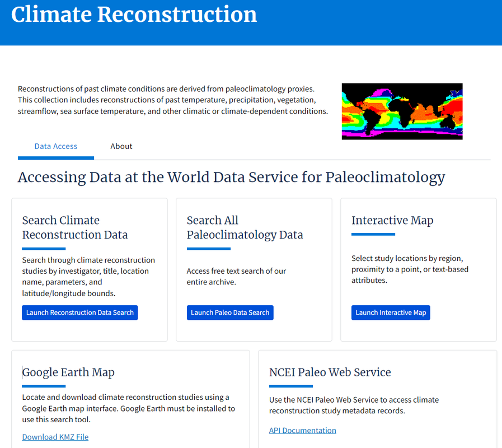Viewport: 502px width, 448px height.
Task: Click the Search Climate Reconstruction Data heading
Action: pyautogui.click(x=75, y=227)
